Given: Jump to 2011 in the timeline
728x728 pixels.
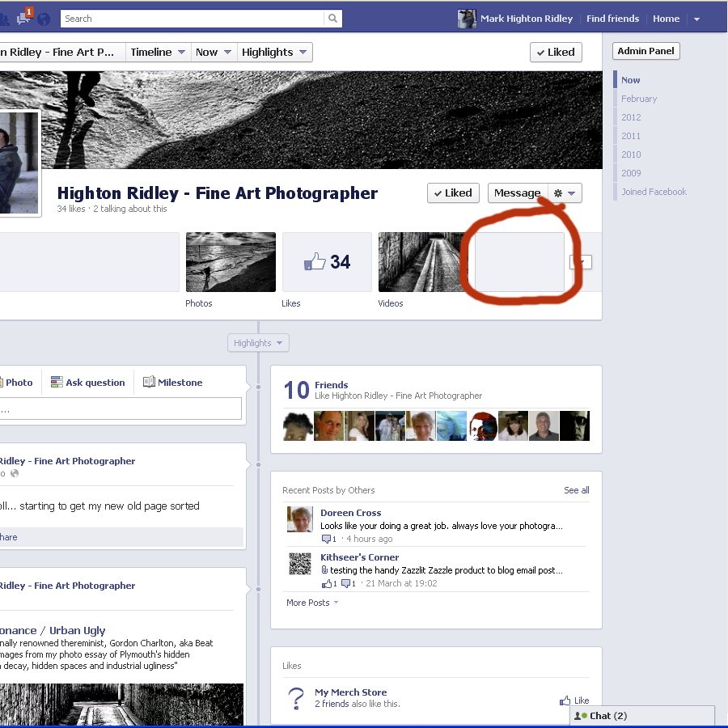Looking at the screenshot, I should click(x=631, y=136).
